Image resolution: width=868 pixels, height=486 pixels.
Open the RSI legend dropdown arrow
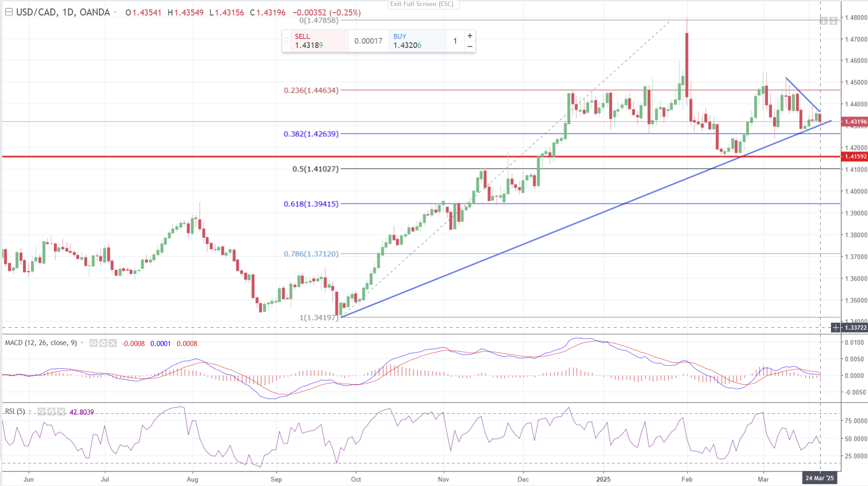coord(30,412)
